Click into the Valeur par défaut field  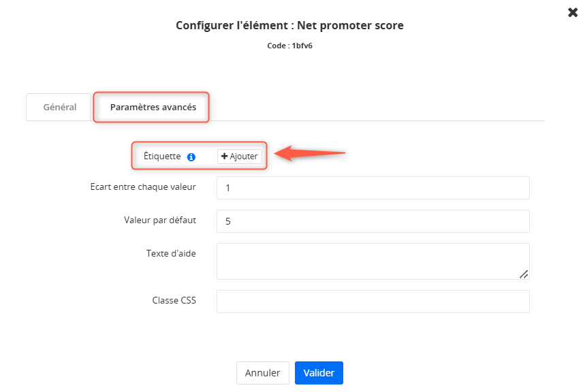[373, 221]
